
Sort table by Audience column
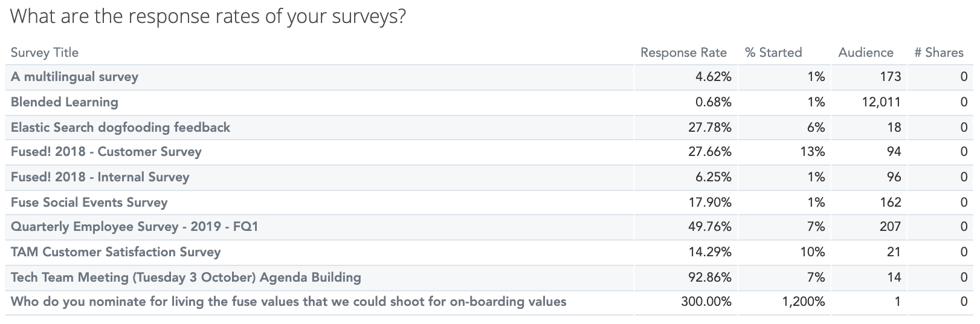865,53
